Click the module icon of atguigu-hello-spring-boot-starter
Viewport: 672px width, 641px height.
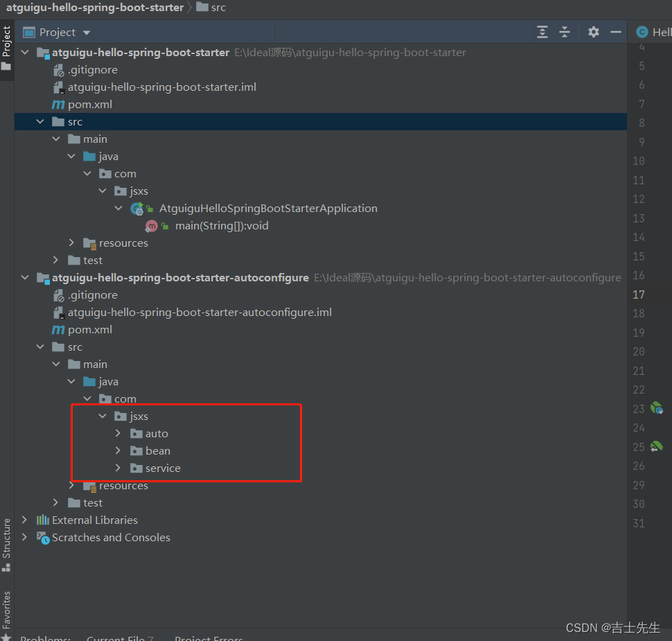pos(43,53)
